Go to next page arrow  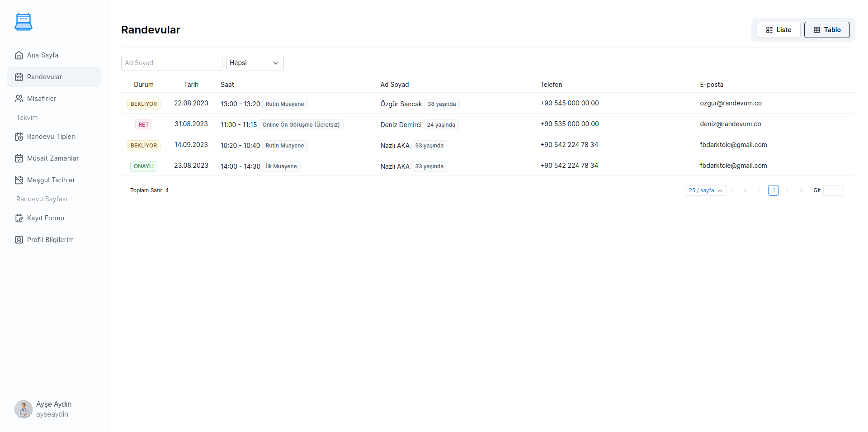pos(787,190)
